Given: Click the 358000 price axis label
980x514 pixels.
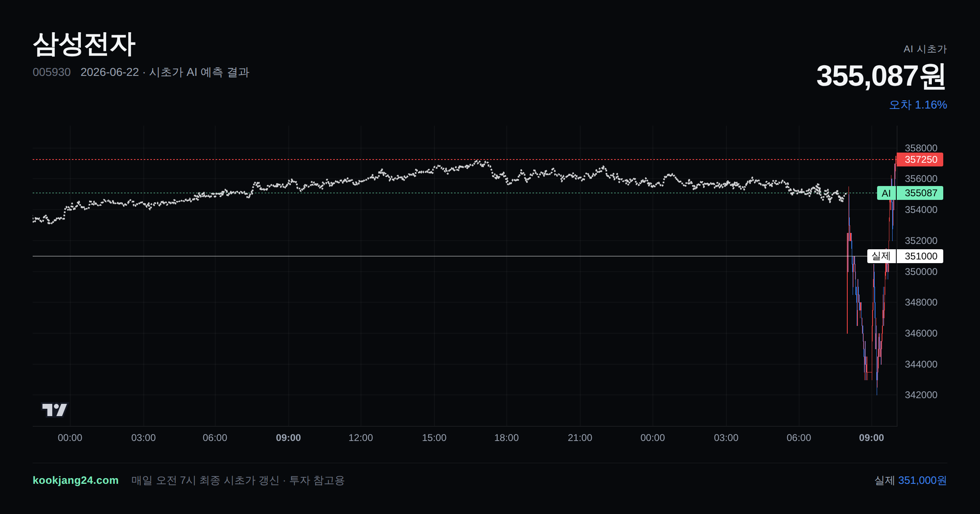Looking at the screenshot, I should [921, 148].
